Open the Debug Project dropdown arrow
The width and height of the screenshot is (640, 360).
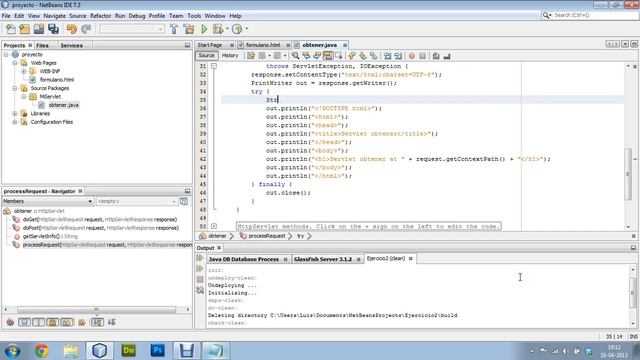click(x=227, y=29)
